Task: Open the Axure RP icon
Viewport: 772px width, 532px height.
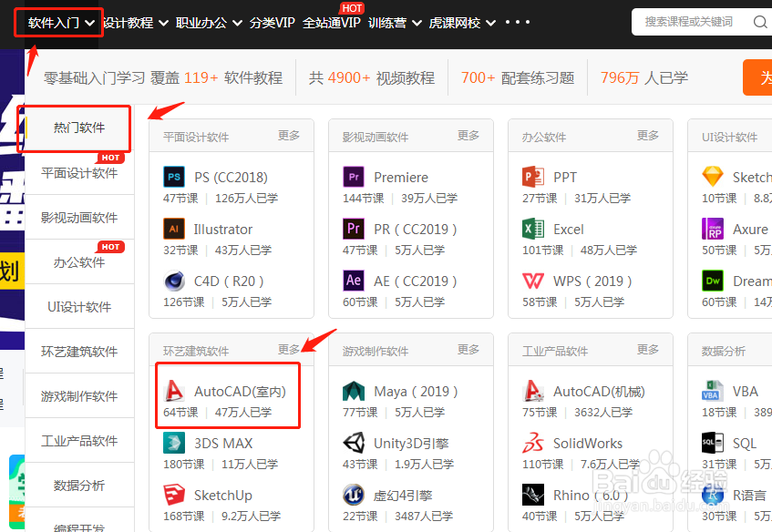Action: tap(713, 229)
